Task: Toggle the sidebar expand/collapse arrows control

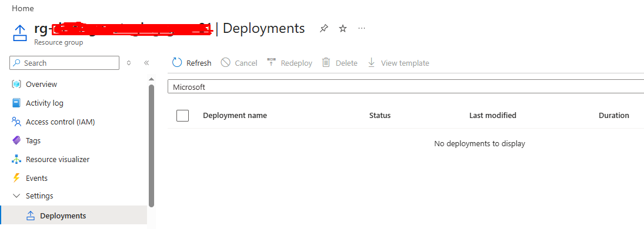Action: pos(129,63)
